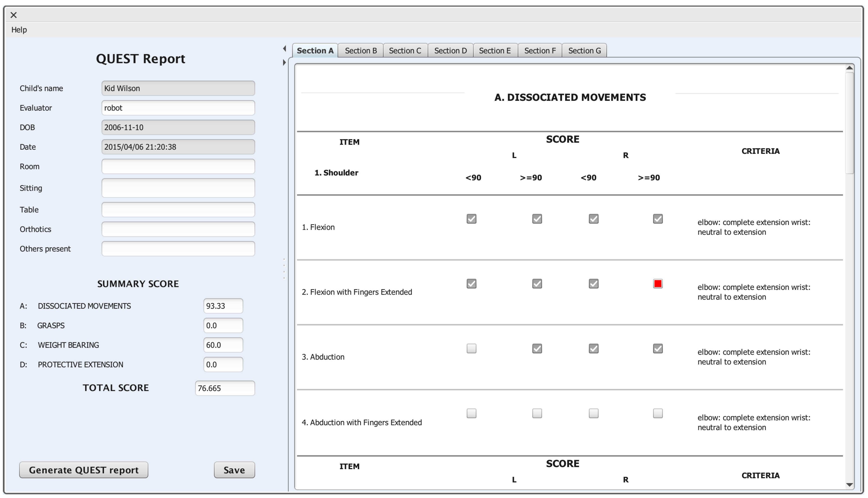Screen dimensions: 868x498
Task: Click the scrollbar down arrow
Action: (x=849, y=485)
